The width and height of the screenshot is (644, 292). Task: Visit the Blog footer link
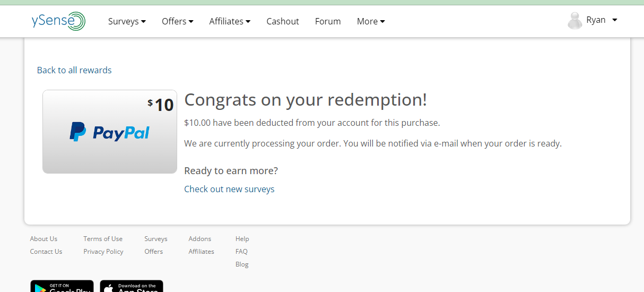[242, 264]
